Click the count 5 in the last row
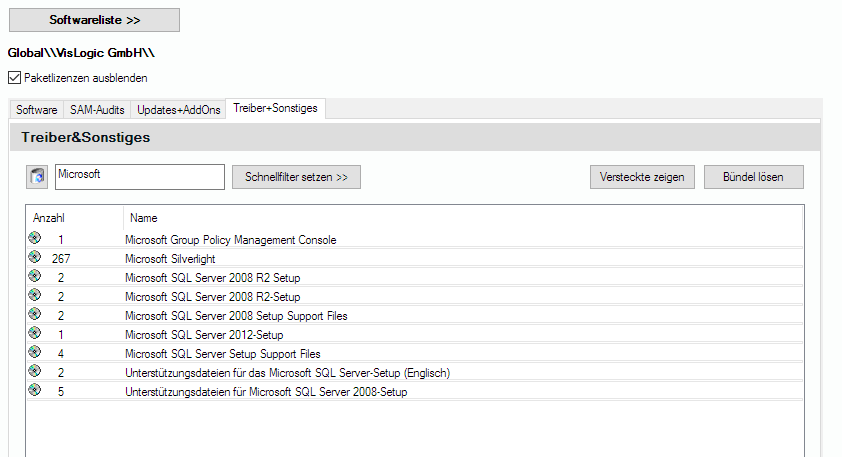 (61, 392)
